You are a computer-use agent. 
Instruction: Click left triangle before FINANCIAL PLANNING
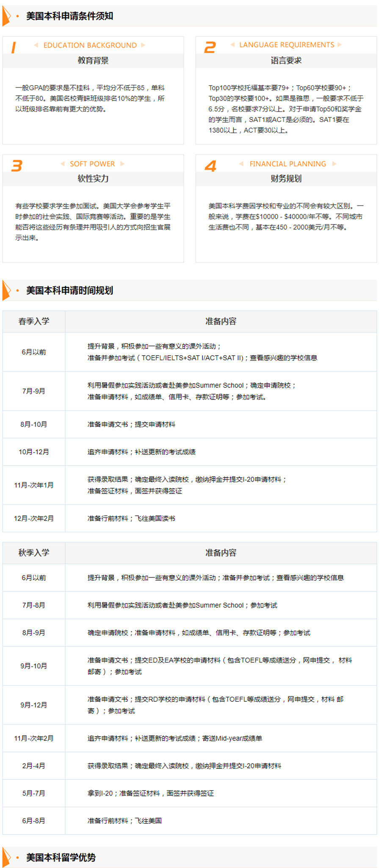point(241,164)
